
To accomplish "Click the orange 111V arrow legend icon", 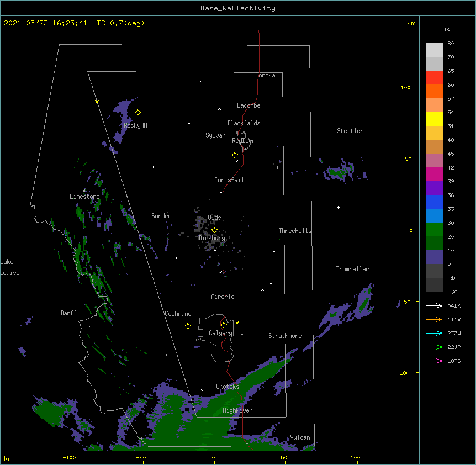I will click(x=434, y=319).
